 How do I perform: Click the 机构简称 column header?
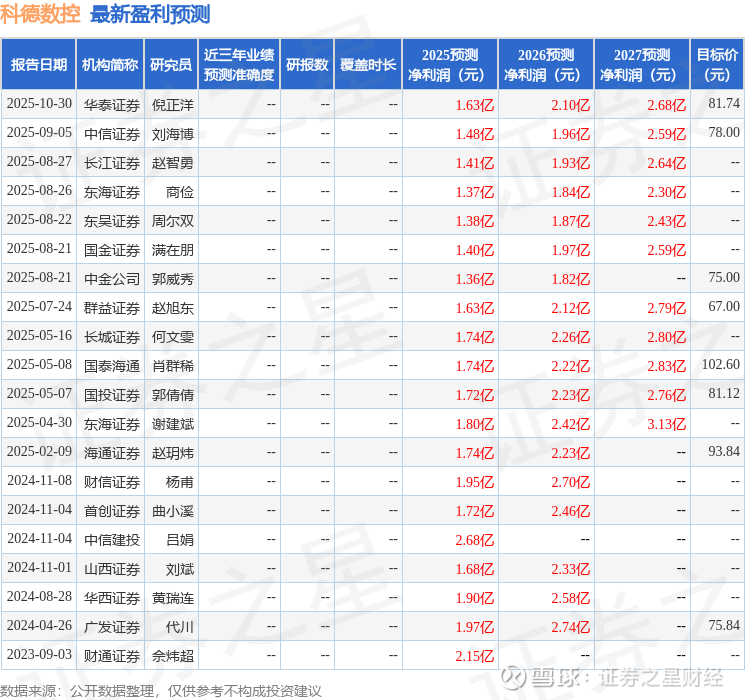[x=110, y=65]
